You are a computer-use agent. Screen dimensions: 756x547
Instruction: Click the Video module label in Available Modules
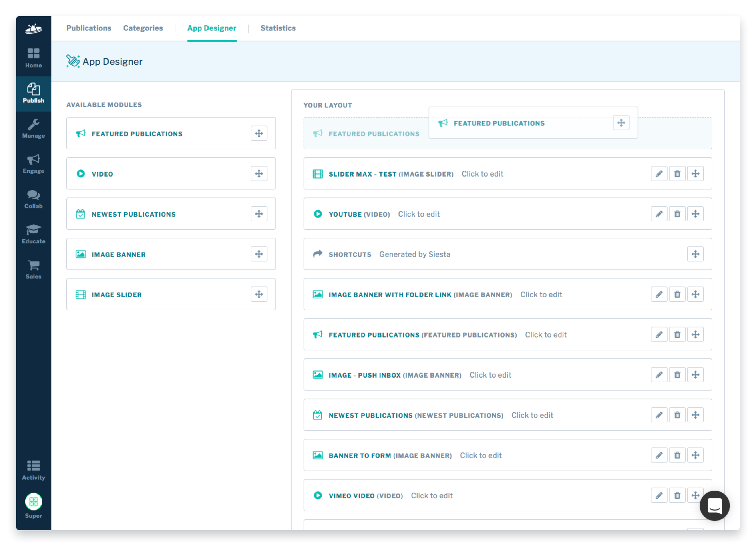pyautogui.click(x=102, y=174)
